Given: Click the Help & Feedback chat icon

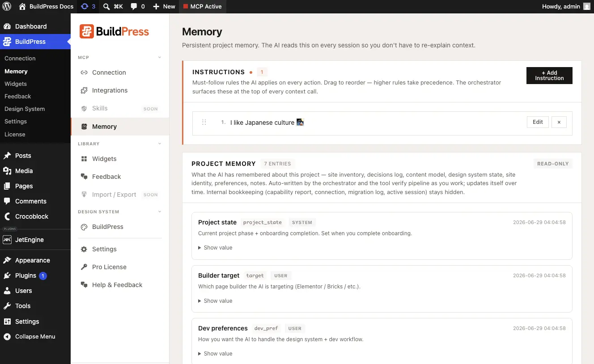Looking at the screenshot, I should pos(84,285).
